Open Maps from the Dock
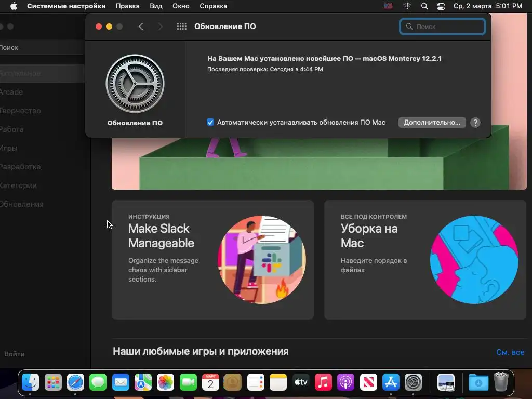532x399 pixels. pyautogui.click(x=143, y=383)
